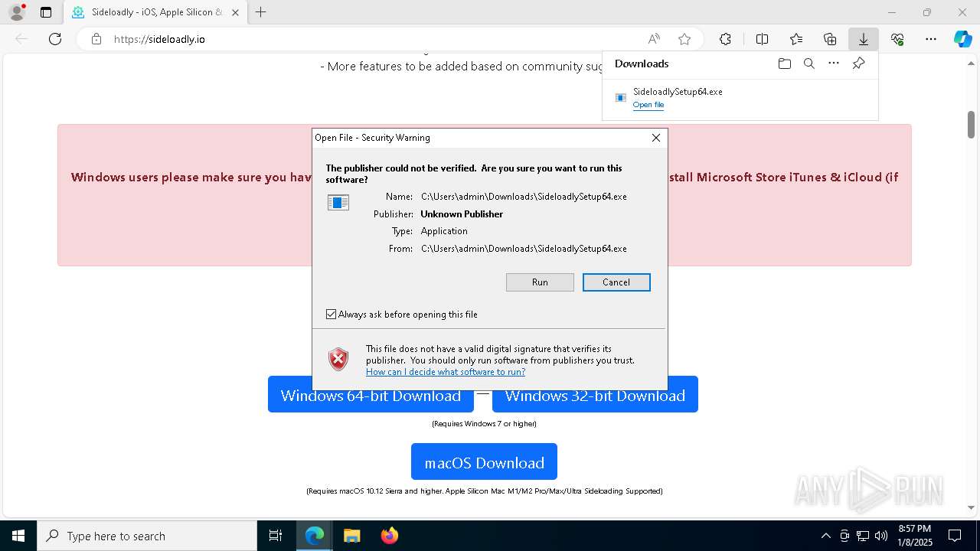Click the Windows 32-bit Download button
The height and width of the screenshot is (551, 980).
tap(595, 396)
